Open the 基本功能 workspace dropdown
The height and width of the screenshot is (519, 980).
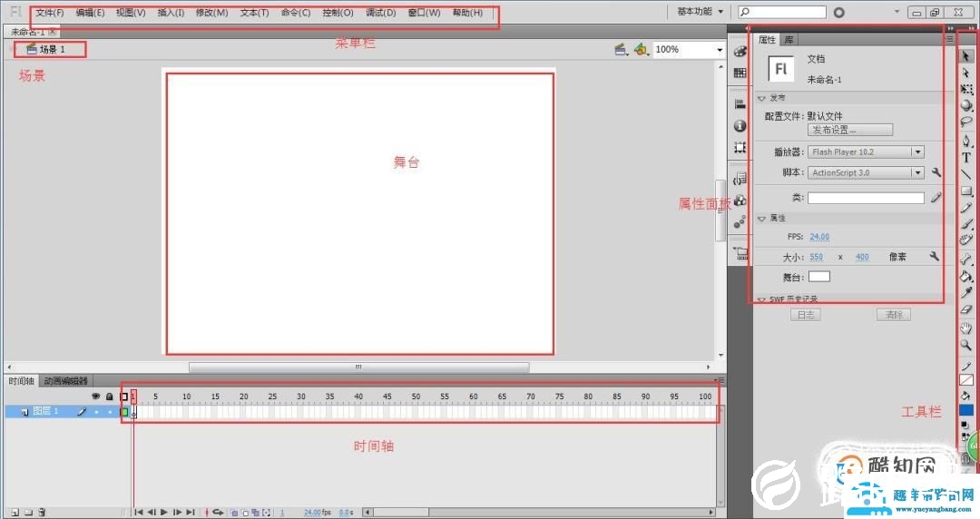point(700,11)
